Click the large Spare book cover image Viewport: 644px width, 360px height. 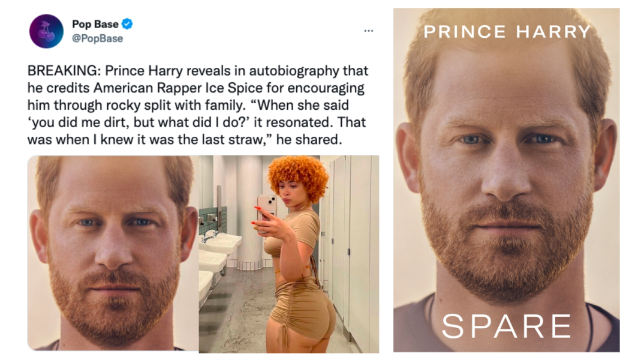click(506, 179)
